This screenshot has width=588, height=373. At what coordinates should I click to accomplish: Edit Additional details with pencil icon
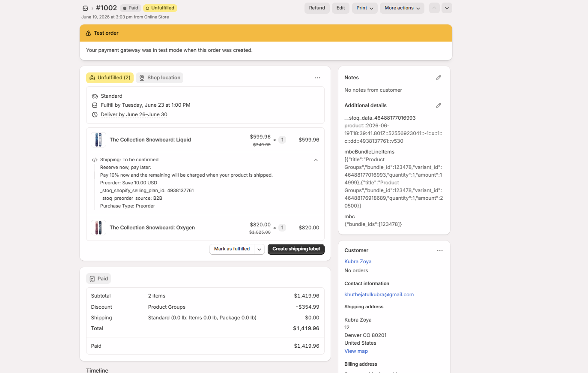tap(439, 105)
